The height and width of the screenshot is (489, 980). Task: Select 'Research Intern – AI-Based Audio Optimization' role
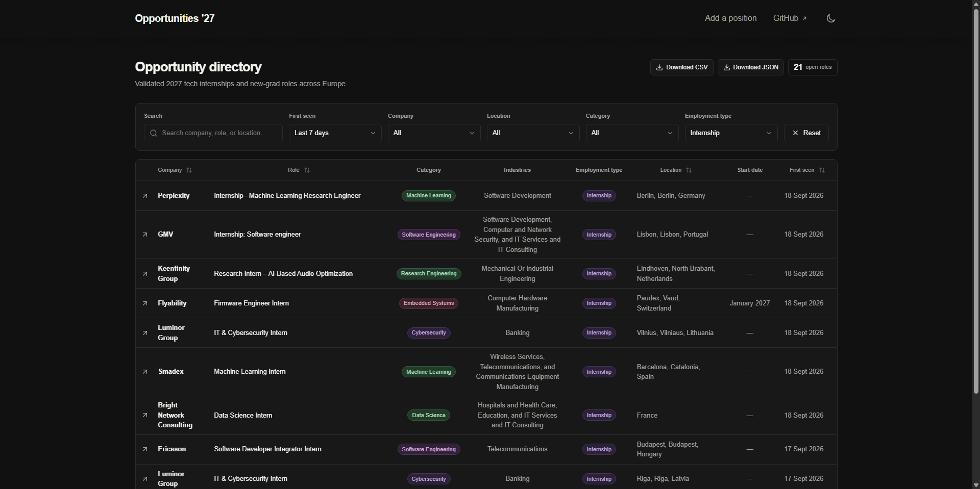pyautogui.click(x=283, y=274)
